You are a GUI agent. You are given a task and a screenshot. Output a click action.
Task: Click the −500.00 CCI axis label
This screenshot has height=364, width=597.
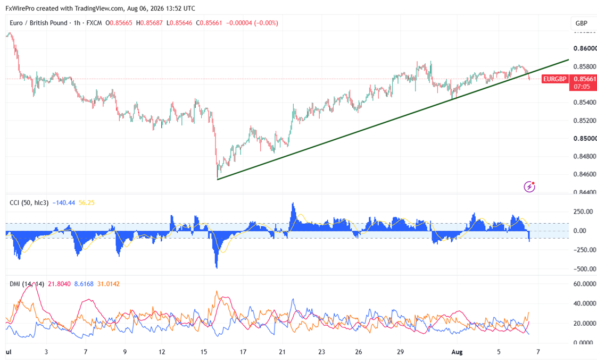click(584, 268)
